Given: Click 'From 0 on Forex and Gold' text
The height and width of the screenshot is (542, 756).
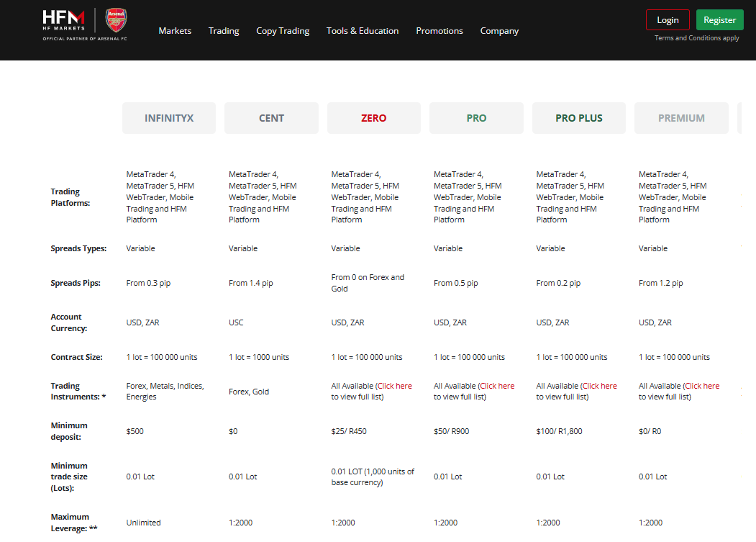Looking at the screenshot, I should [368, 283].
